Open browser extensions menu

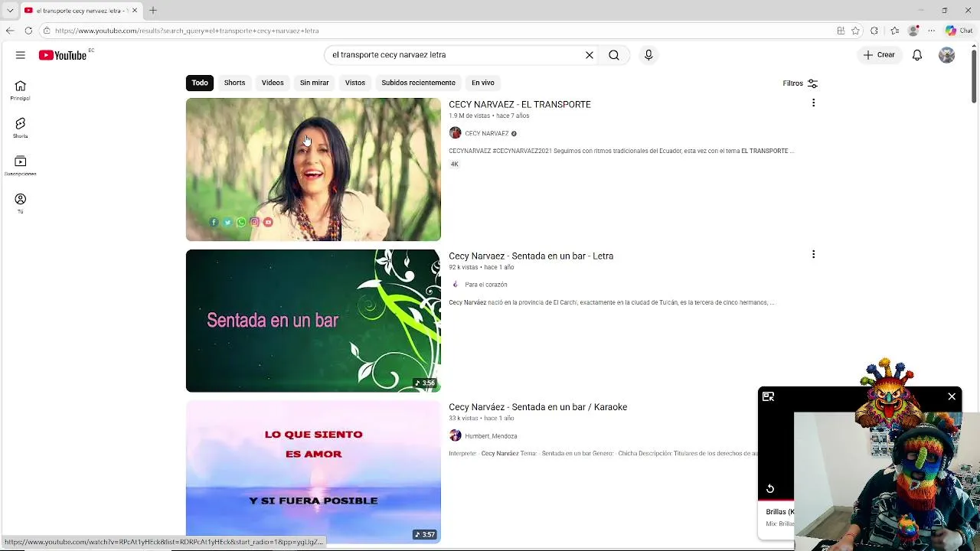coord(874,31)
